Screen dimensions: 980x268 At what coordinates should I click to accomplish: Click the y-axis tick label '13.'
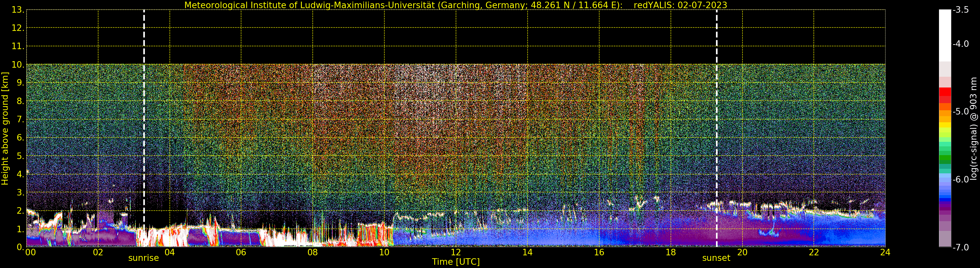click(18, 10)
